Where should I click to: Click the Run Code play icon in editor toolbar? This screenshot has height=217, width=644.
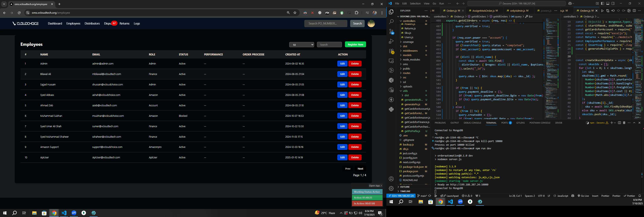602,11
